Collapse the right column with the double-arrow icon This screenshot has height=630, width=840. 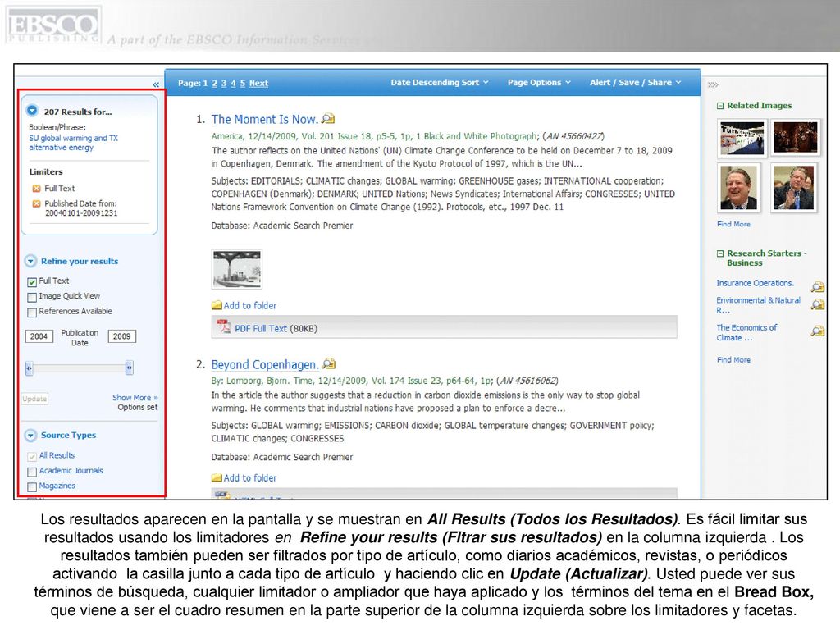tap(713, 84)
